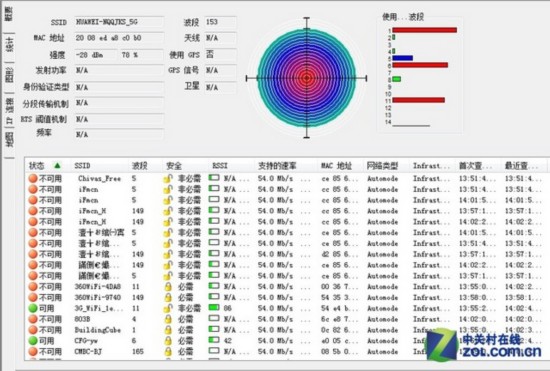Sort by the 安全 column header
The width and height of the screenshot is (550, 371).
tap(174, 166)
